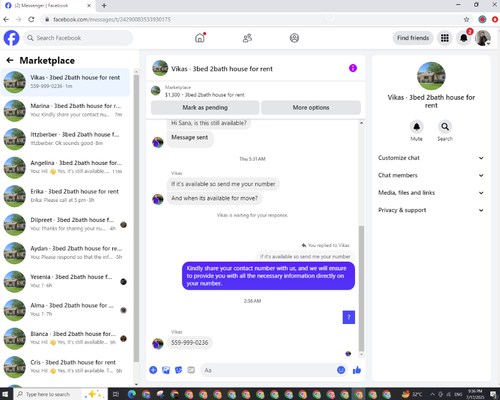Screen dimensions: 500x400
Task: Click the conversation list vertical scrollbar
Action: [136, 218]
